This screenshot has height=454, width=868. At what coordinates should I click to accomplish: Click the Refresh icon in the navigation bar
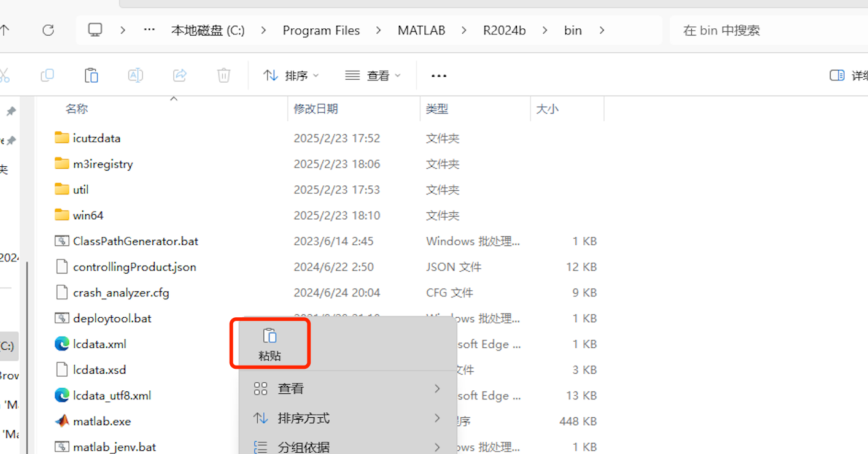pyautogui.click(x=48, y=30)
